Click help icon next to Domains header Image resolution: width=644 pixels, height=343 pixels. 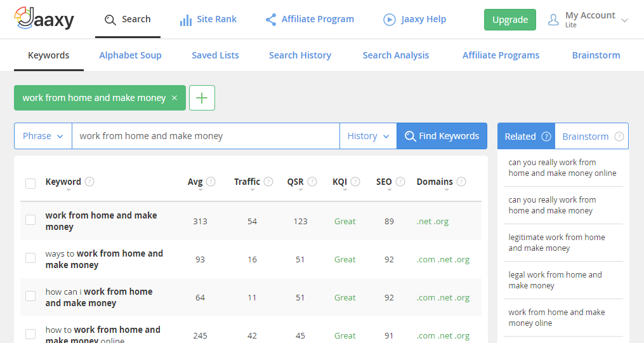pos(461,182)
